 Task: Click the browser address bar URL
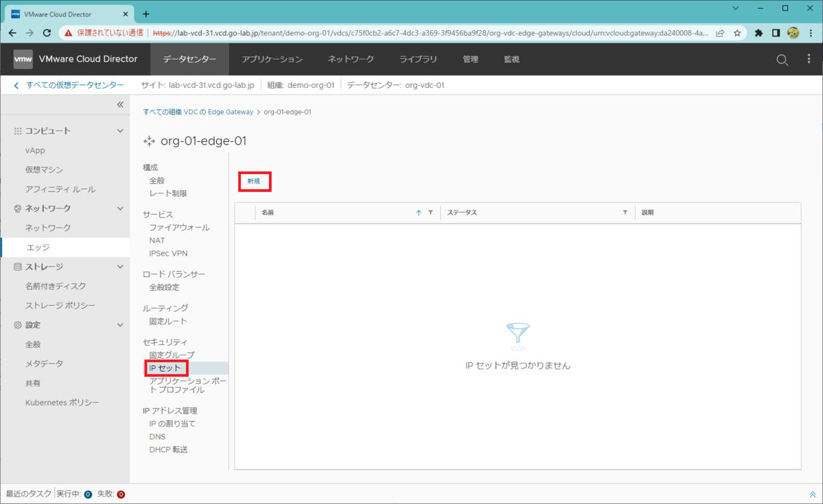431,32
